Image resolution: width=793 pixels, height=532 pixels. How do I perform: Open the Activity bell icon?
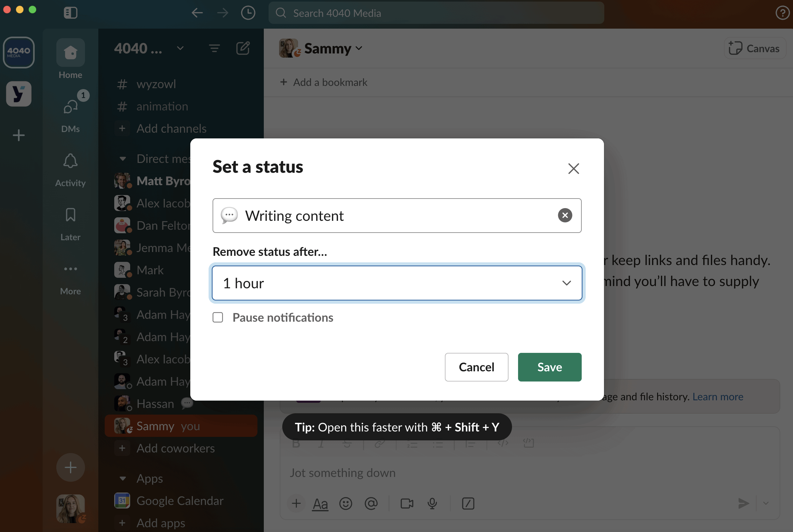coord(70,161)
